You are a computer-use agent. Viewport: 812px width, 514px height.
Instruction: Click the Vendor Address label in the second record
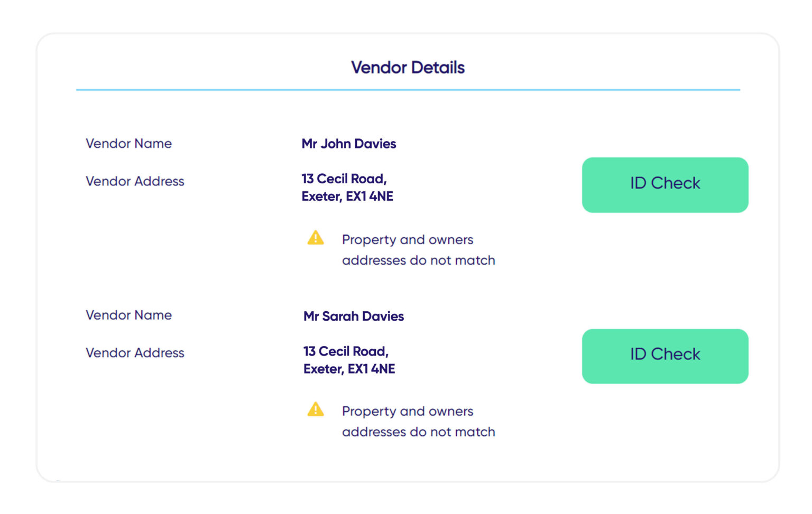135,353
